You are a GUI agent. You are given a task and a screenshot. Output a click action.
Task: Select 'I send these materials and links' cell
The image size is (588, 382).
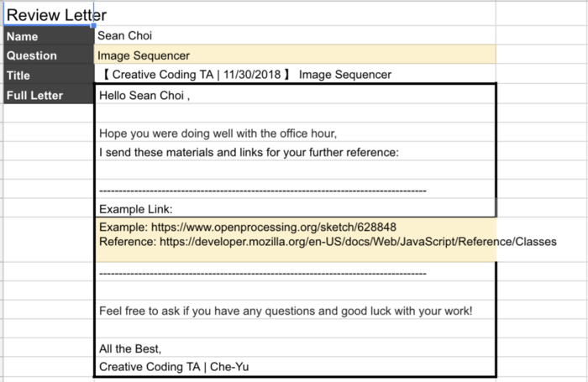tap(296, 152)
